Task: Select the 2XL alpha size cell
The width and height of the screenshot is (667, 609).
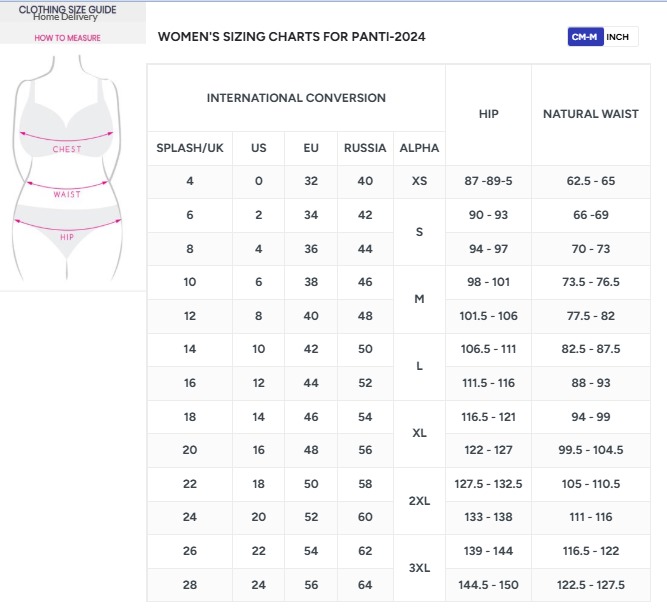Action: point(419,500)
